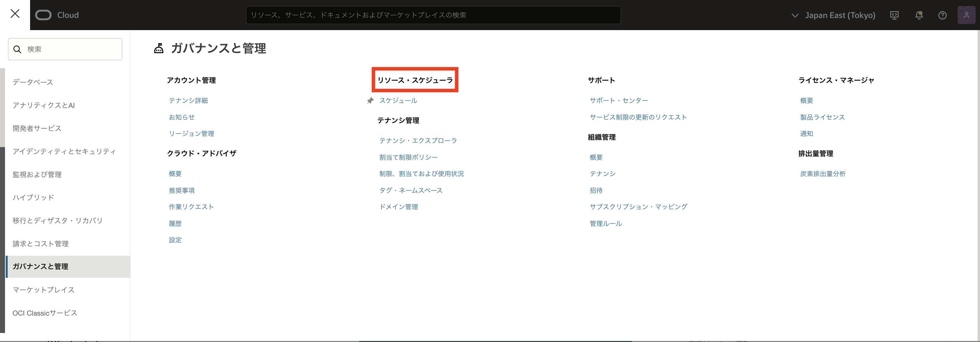The width and height of the screenshot is (980, 342).
Task: Open the 招待 link
Action: tap(596, 190)
